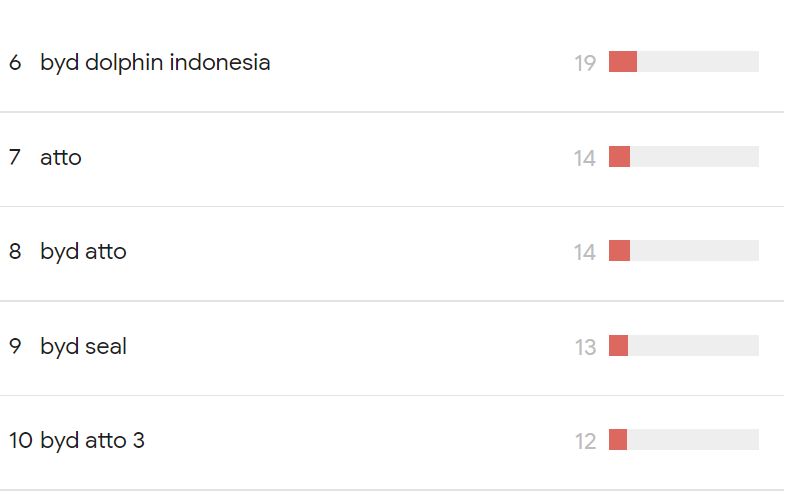This screenshot has height=495, width=786.
Task: Click the score value 19
Action: (x=585, y=63)
